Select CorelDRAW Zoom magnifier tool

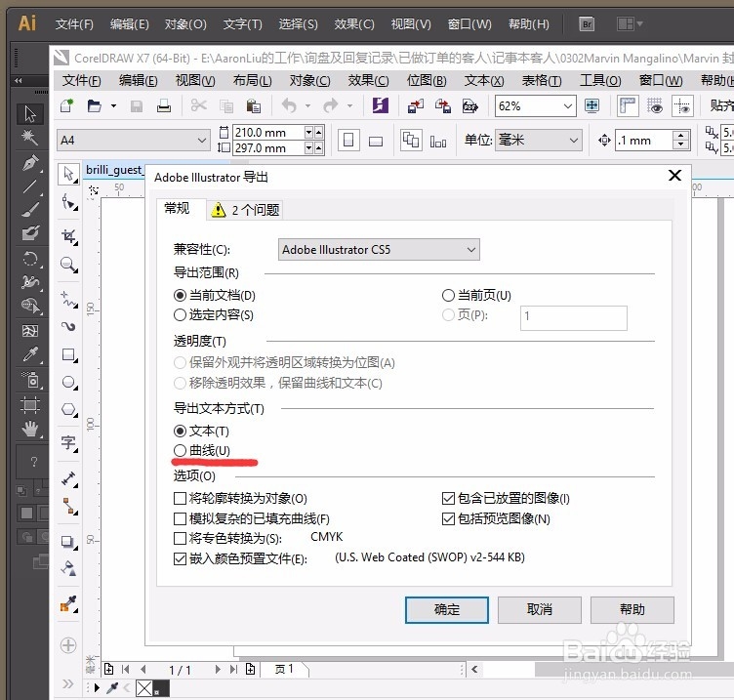[69, 265]
